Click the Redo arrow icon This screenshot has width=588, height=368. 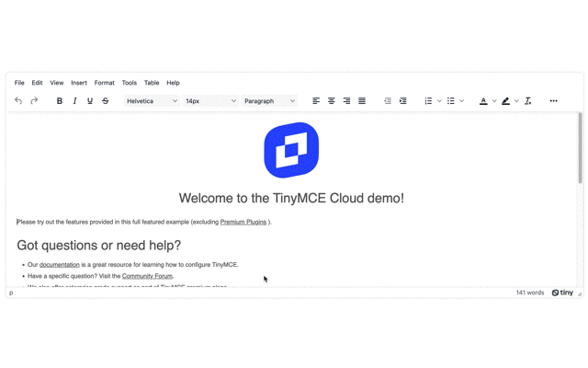[34, 100]
